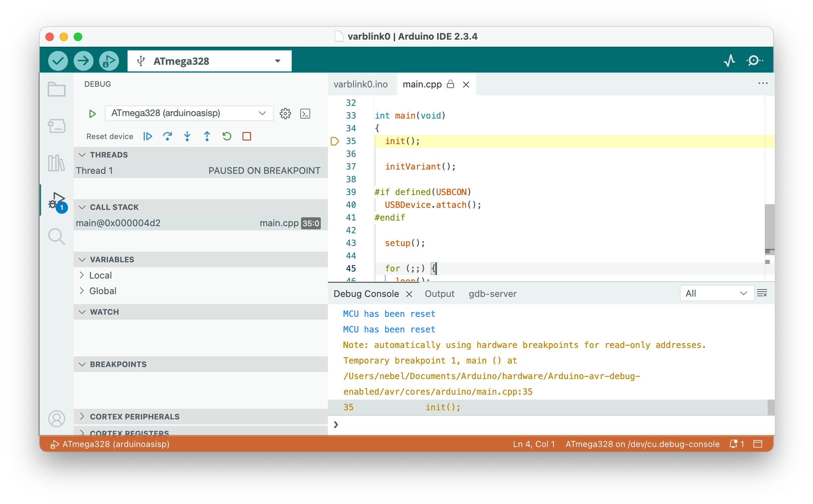The height and width of the screenshot is (504, 813).
Task: Open the Boards Manager sidebar icon
Action: coord(57,126)
